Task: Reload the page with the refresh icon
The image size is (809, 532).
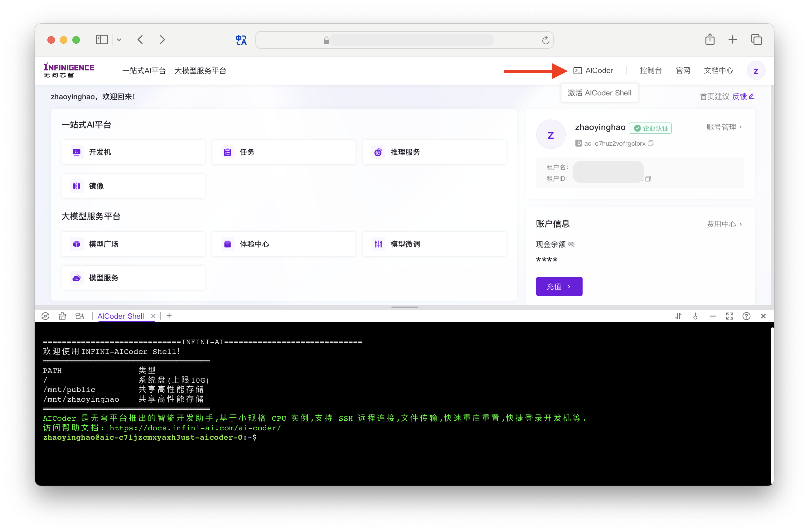Action: (x=545, y=41)
